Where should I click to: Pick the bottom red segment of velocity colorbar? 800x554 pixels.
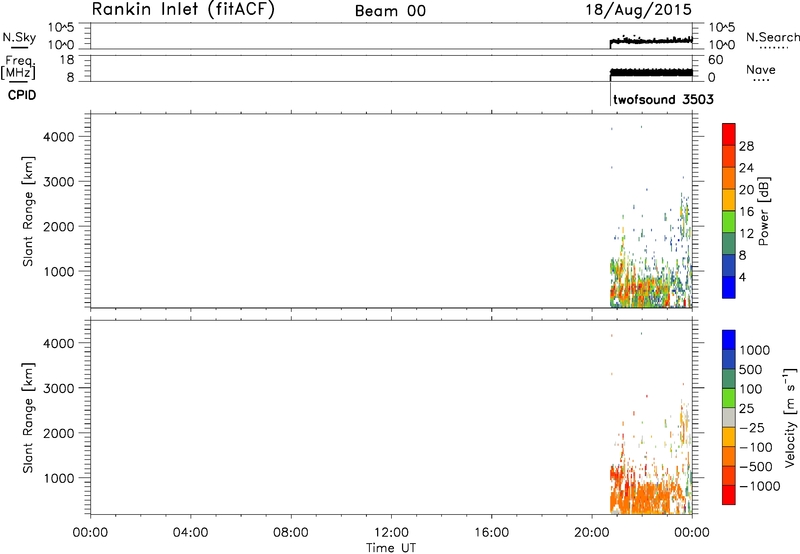pos(729,495)
